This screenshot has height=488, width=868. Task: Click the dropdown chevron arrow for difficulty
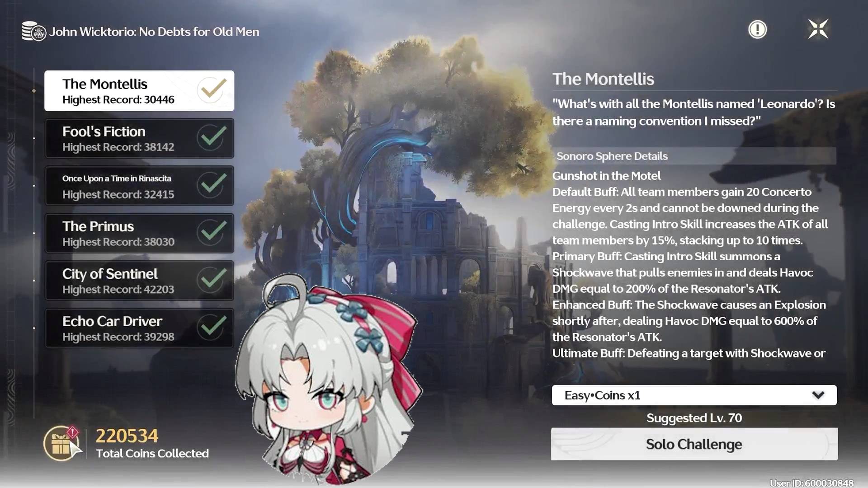pyautogui.click(x=818, y=395)
